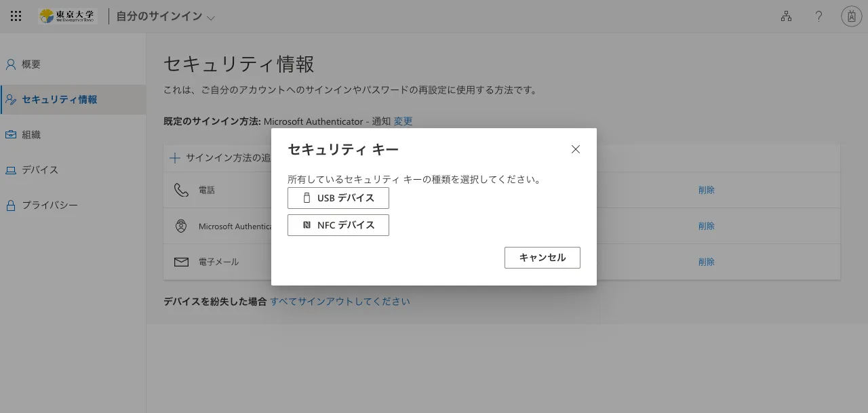868x413 pixels.
Task: Expand the 自分のサインイン dropdown chevron
Action: pyautogui.click(x=211, y=18)
